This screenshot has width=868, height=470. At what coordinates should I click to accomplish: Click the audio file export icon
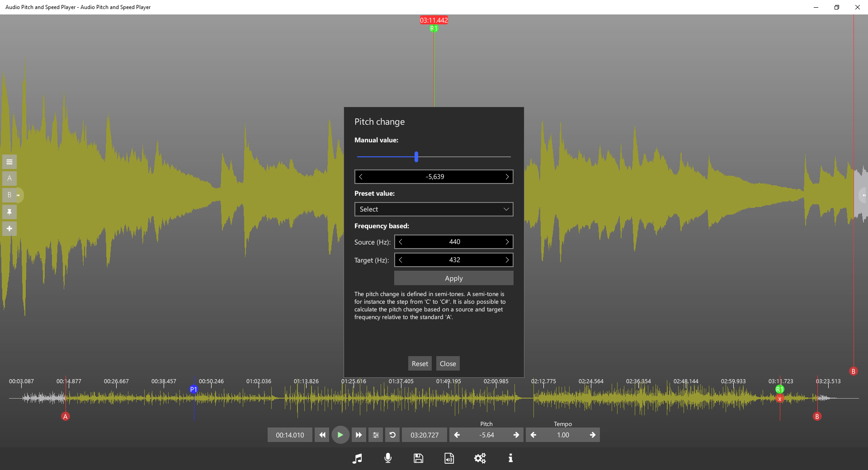point(449,458)
